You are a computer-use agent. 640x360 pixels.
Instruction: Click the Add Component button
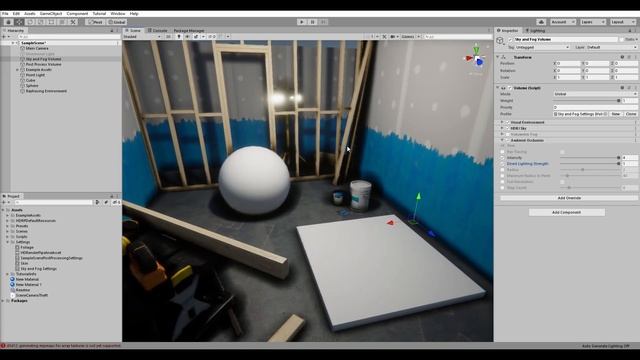pyautogui.click(x=567, y=212)
